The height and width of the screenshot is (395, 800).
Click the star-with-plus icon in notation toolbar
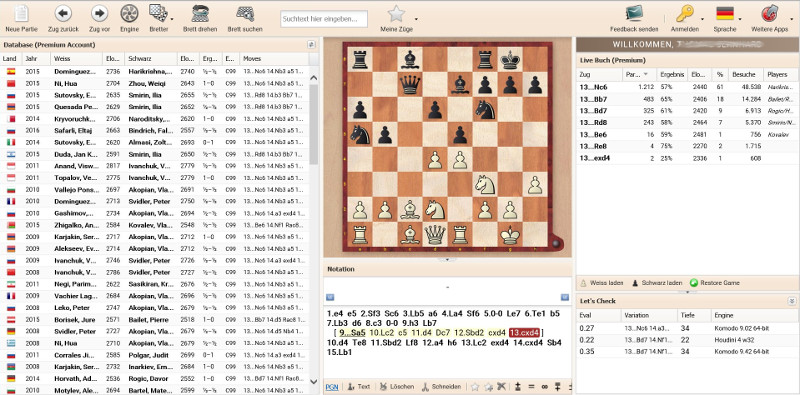point(488,387)
